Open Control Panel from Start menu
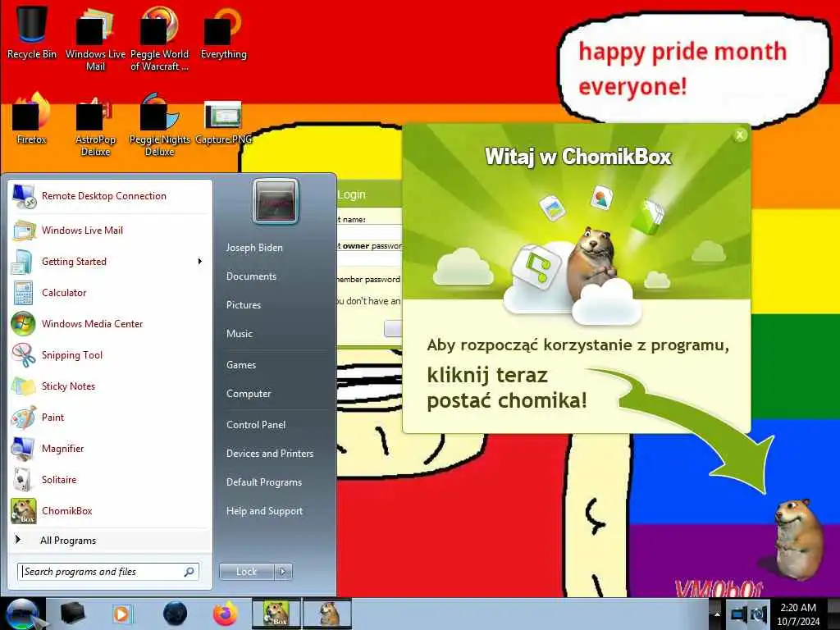This screenshot has height=630, width=840. tap(256, 425)
